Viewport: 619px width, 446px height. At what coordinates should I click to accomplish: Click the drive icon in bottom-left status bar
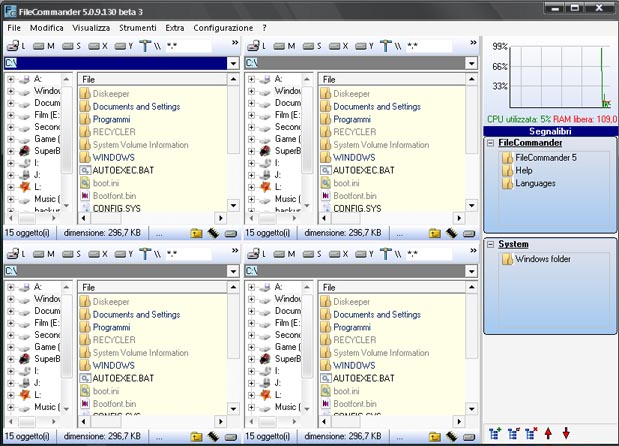click(231, 437)
